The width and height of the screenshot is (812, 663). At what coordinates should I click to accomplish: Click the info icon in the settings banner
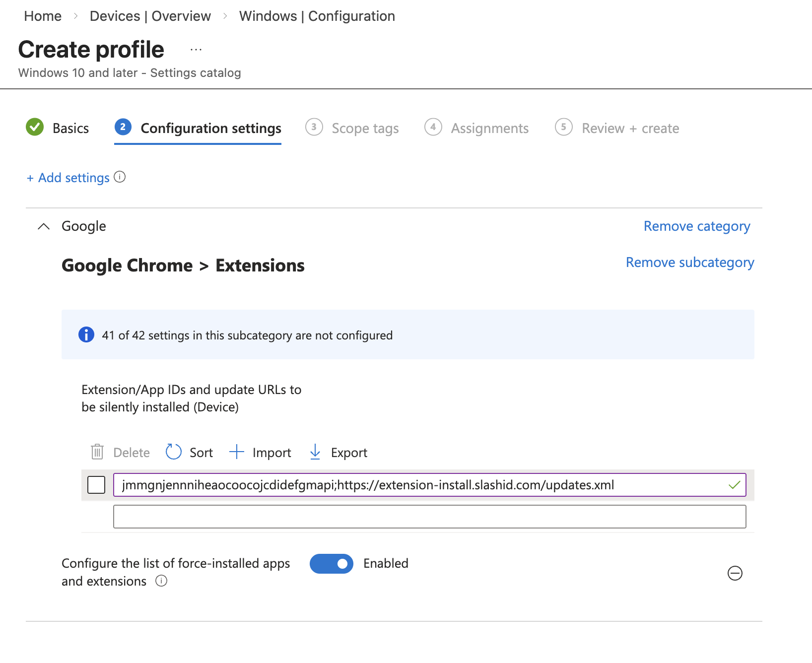(x=86, y=334)
